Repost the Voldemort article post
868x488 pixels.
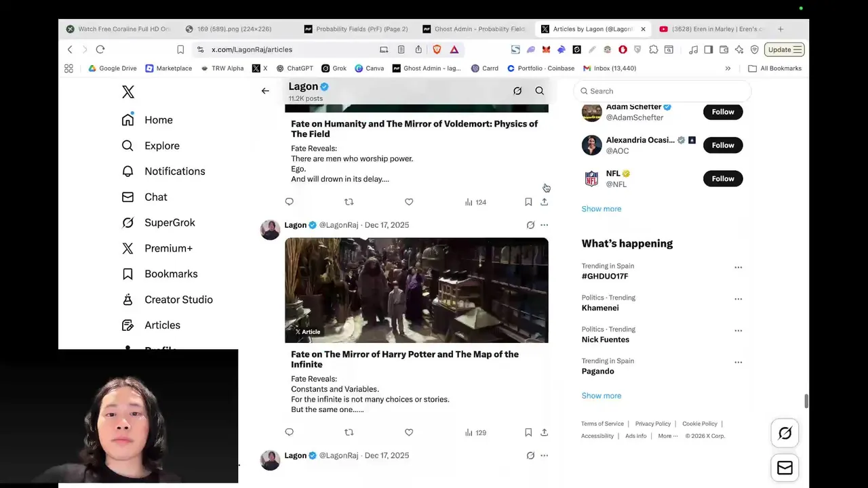click(x=349, y=202)
